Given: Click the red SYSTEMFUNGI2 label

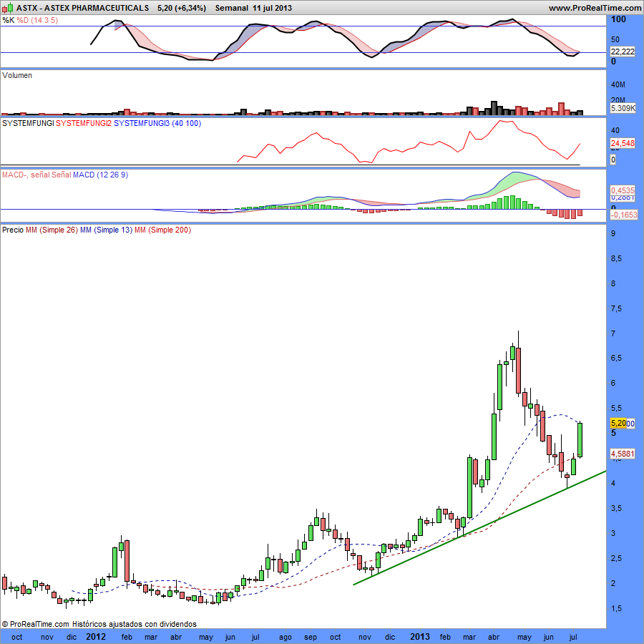Looking at the screenshot, I should pos(84,123).
